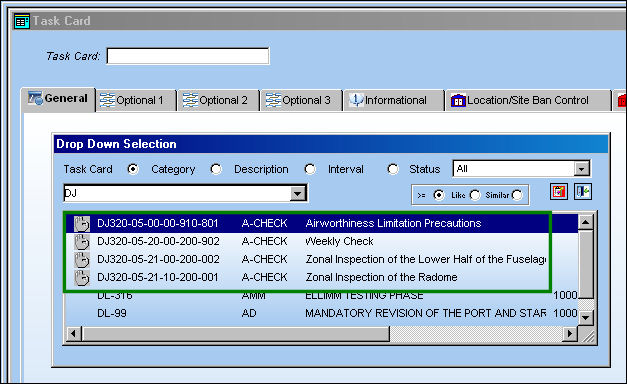Click the red-framed icon next to Similar

(559, 192)
